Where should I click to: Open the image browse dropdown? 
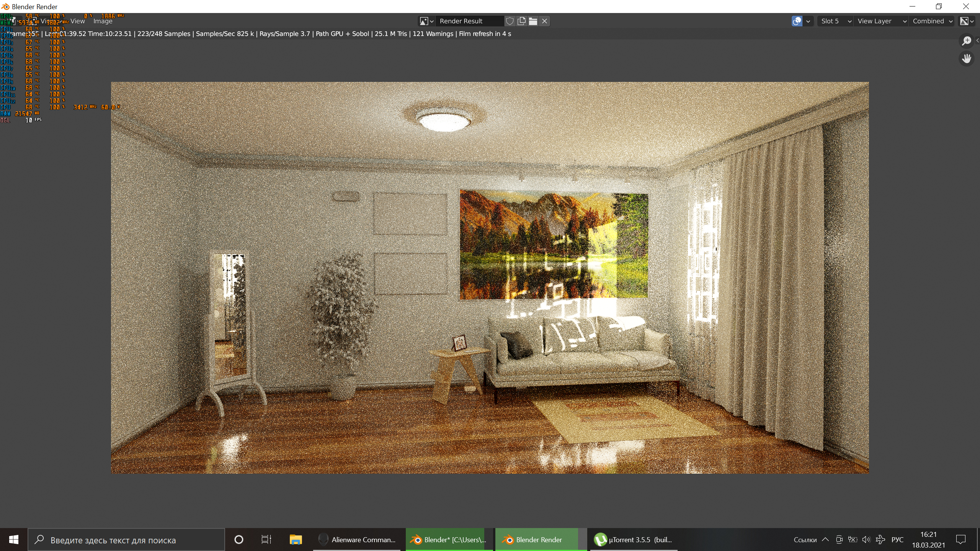426,21
